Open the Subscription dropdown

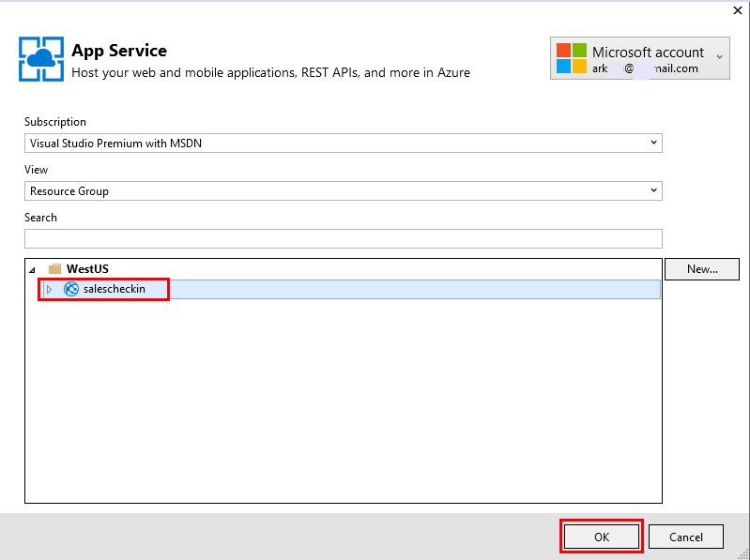tap(343, 143)
